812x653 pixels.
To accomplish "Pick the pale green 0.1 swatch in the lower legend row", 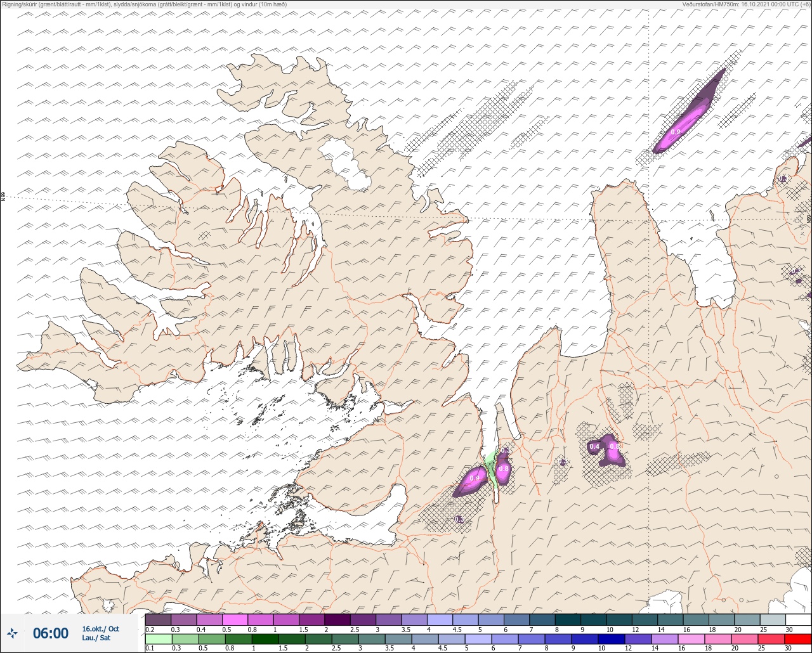I will [158, 638].
